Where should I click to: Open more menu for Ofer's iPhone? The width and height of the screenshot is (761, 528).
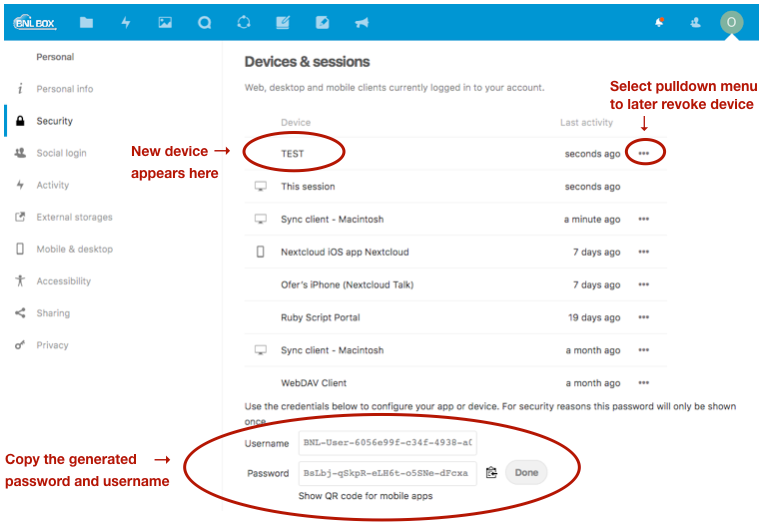coord(644,284)
